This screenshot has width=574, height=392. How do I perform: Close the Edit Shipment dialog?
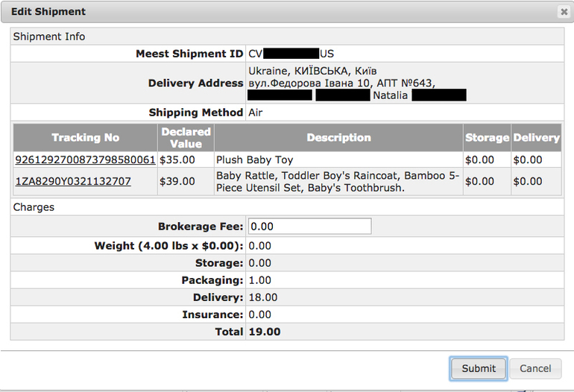(564, 12)
